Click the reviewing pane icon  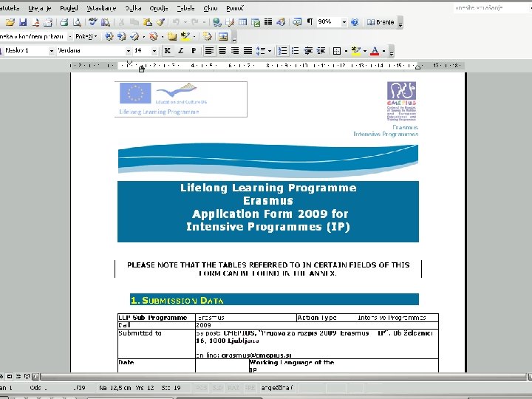pos(223,36)
